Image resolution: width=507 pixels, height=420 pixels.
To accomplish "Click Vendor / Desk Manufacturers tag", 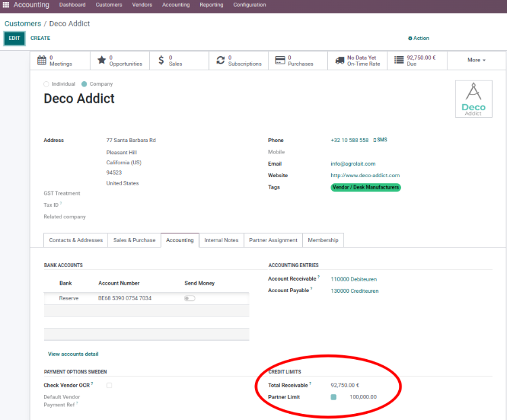I will (x=366, y=187).
